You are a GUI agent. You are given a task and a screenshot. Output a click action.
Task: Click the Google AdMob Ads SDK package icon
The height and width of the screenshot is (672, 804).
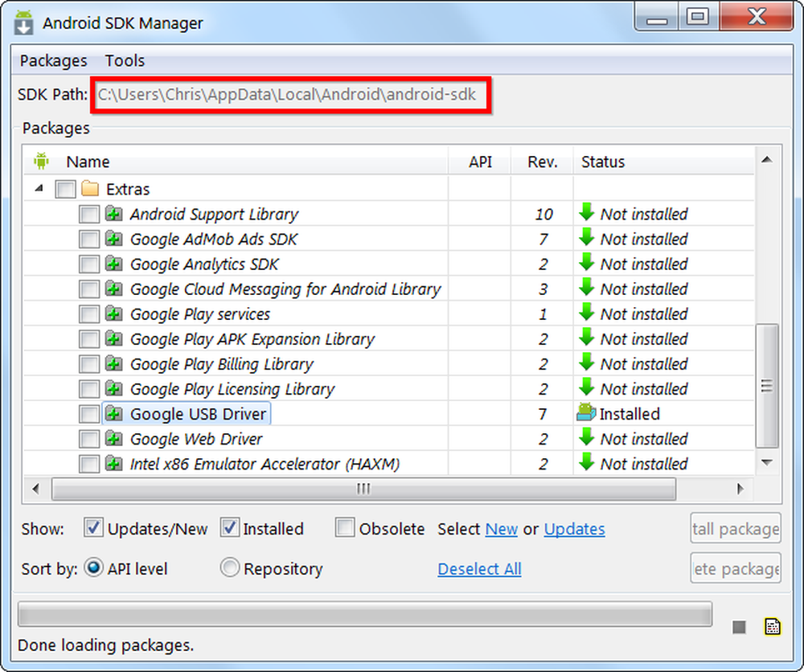point(114,239)
